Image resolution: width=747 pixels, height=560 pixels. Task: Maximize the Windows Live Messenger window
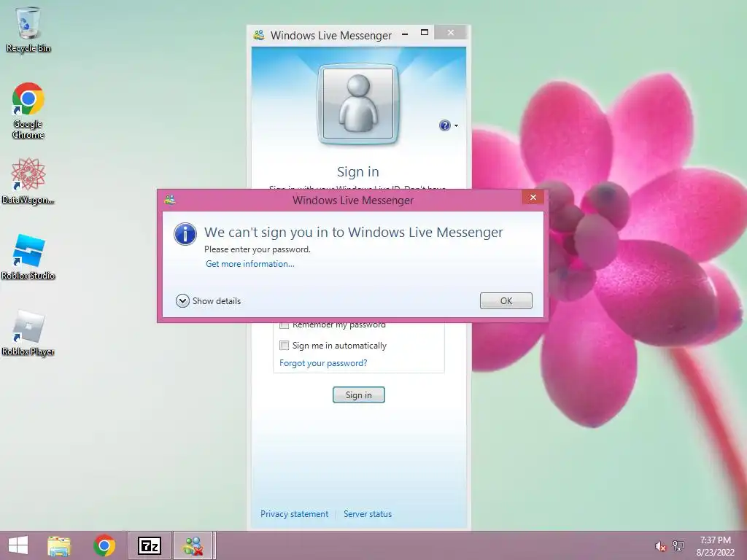tap(425, 32)
